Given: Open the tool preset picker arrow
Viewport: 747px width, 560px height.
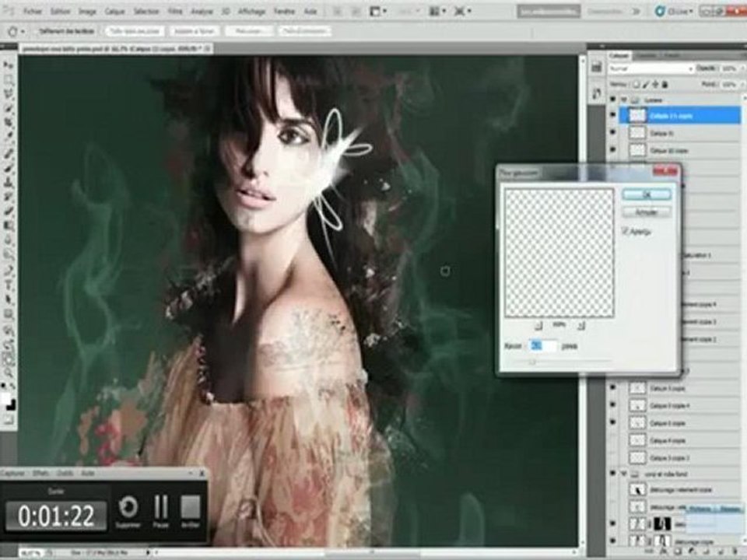Looking at the screenshot, I should pyautogui.click(x=23, y=31).
